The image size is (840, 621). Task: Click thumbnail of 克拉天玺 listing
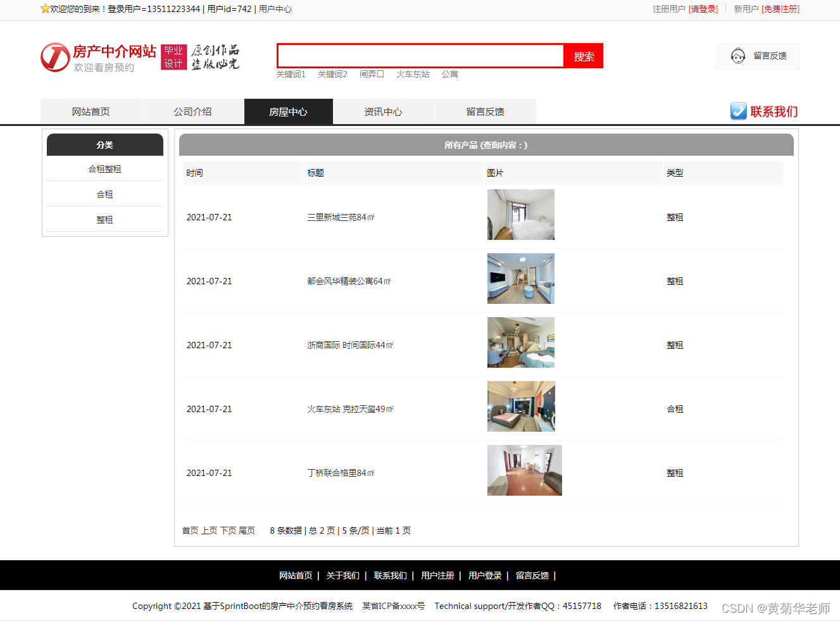point(521,406)
